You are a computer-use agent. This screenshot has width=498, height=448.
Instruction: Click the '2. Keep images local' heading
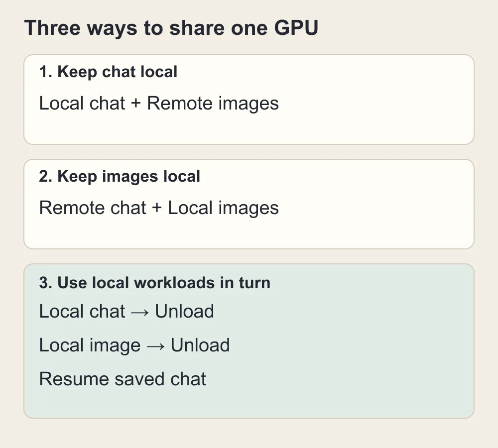pos(120,176)
